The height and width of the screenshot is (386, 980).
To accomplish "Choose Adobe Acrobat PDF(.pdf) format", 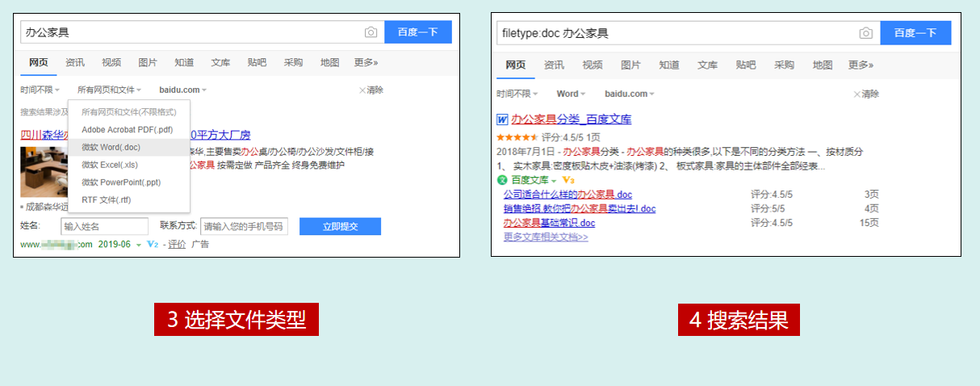I will tap(128, 129).
